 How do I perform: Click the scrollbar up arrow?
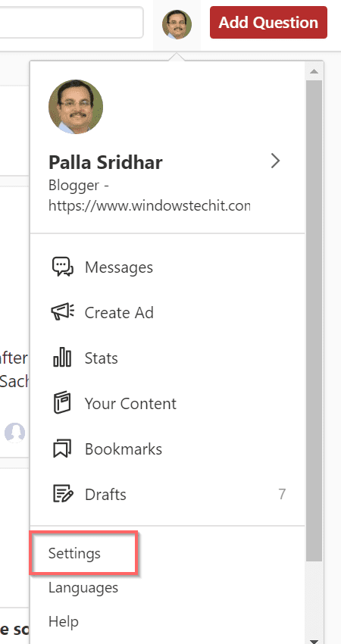(314, 71)
